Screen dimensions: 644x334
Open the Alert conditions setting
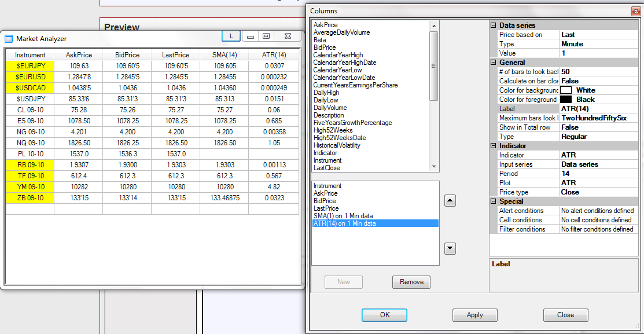point(599,211)
